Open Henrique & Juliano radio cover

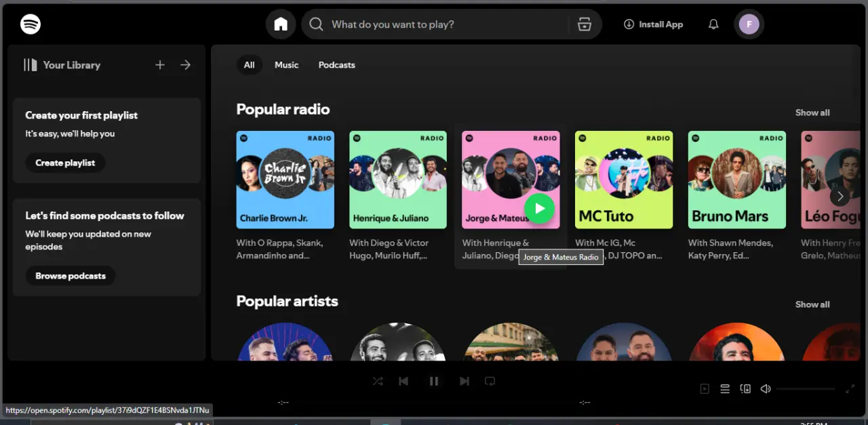tap(398, 180)
